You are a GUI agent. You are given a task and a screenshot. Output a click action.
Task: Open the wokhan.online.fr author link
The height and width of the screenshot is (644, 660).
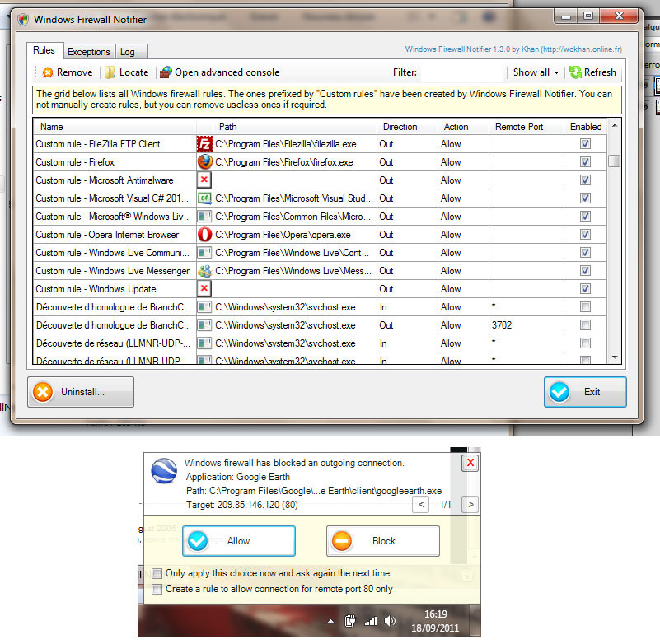tap(513, 49)
